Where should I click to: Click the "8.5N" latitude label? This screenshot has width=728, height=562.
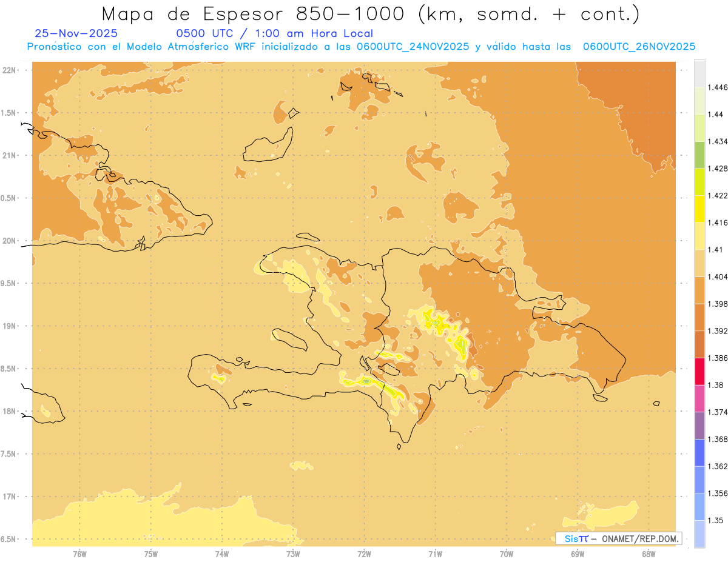click(x=9, y=369)
